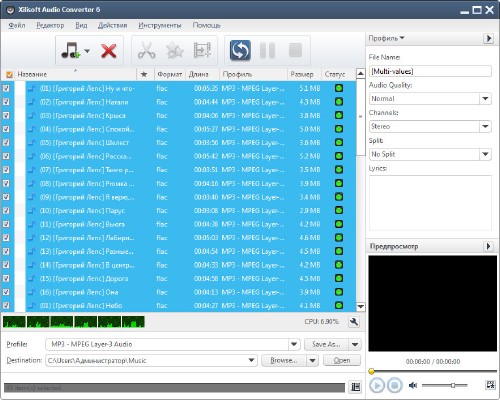Stop preview with the round Stop button

(395, 385)
